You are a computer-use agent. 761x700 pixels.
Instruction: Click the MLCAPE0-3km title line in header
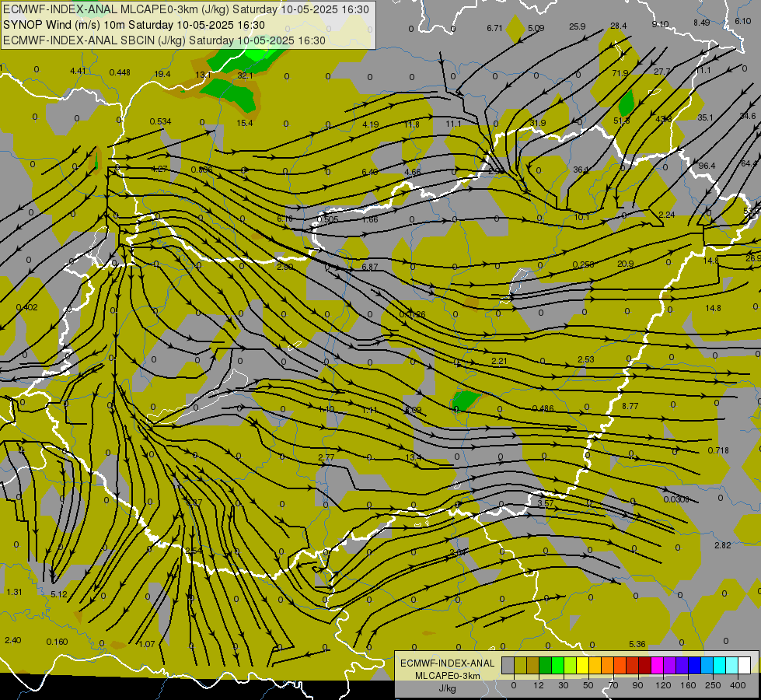[186, 9]
